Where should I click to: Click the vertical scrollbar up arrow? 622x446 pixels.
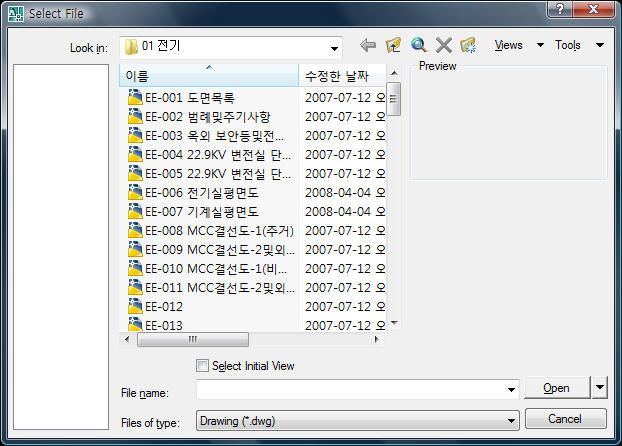(x=394, y=73)
